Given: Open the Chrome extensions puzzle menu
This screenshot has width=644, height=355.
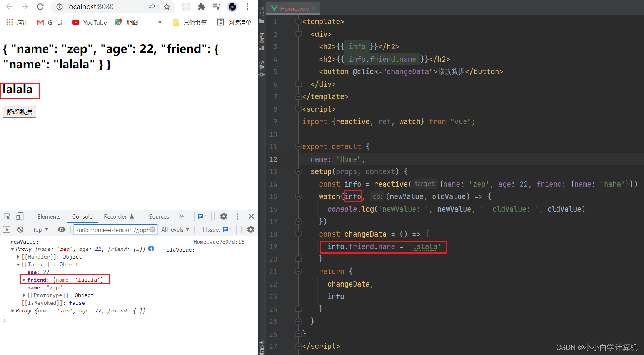Looking at the screenshot, I should (x=201, y=7).
